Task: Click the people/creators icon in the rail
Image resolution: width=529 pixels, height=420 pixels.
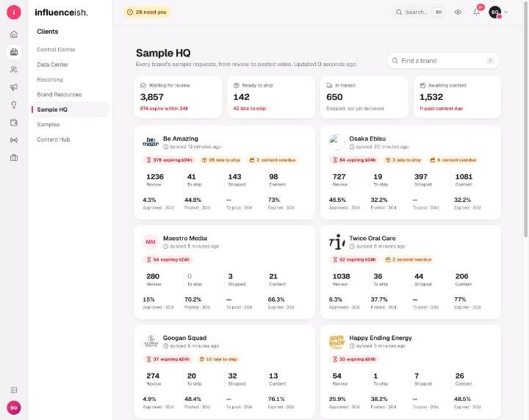Action: point(14,70)
